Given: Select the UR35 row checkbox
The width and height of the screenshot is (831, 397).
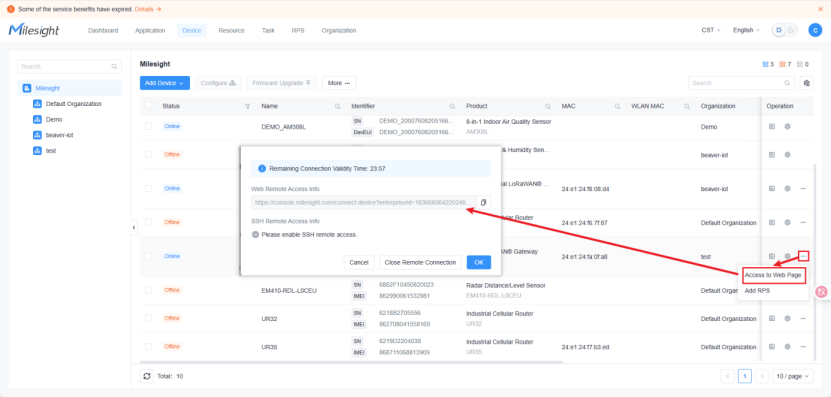Looking at the screenshot, I should pos(148,347).
